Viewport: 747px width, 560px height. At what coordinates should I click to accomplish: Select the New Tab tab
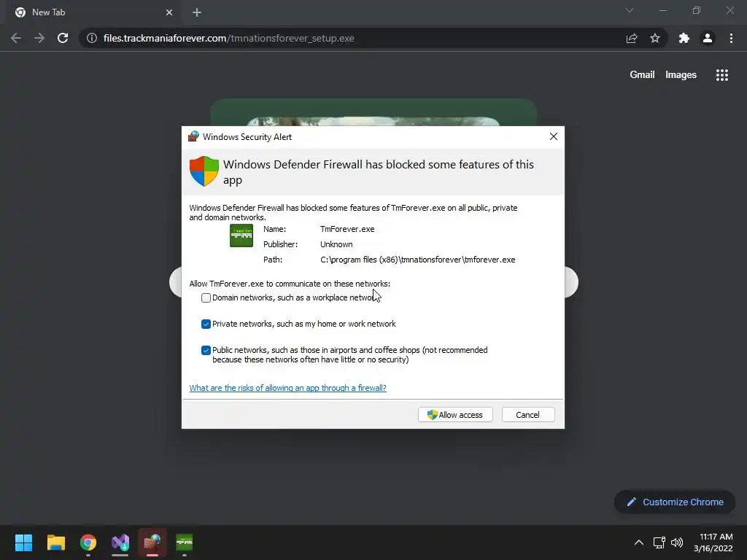tap(93, 12)
